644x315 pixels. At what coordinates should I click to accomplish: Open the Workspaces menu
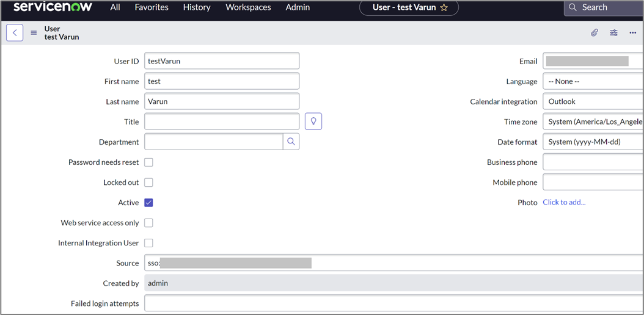pyautogui.click(x=248, y=7)
